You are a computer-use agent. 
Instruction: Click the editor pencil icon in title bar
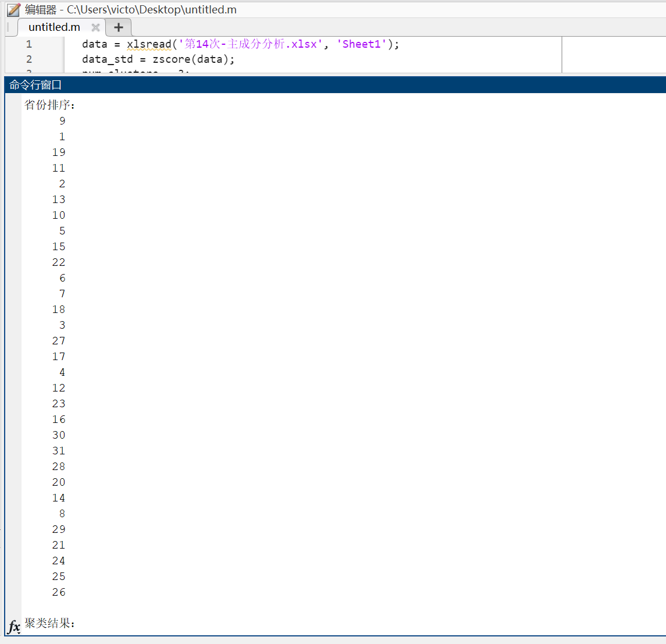tap(14, 9)
